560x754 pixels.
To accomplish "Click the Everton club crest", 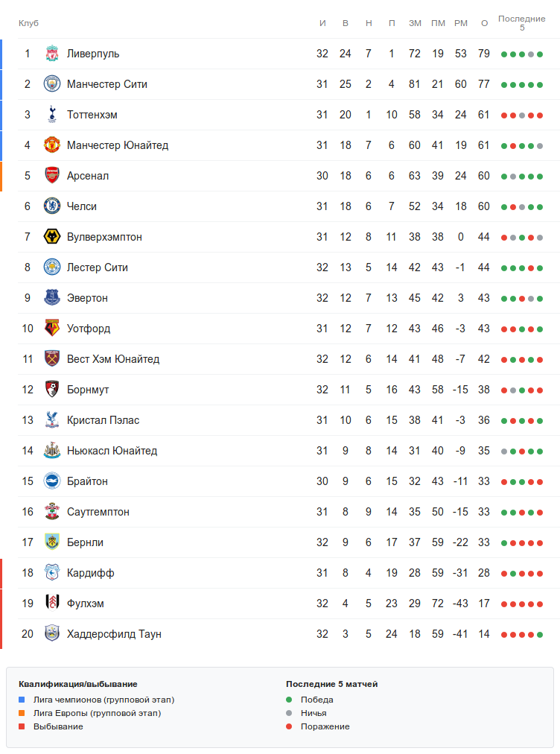I will pyautogui.click(x=51, y=298).
